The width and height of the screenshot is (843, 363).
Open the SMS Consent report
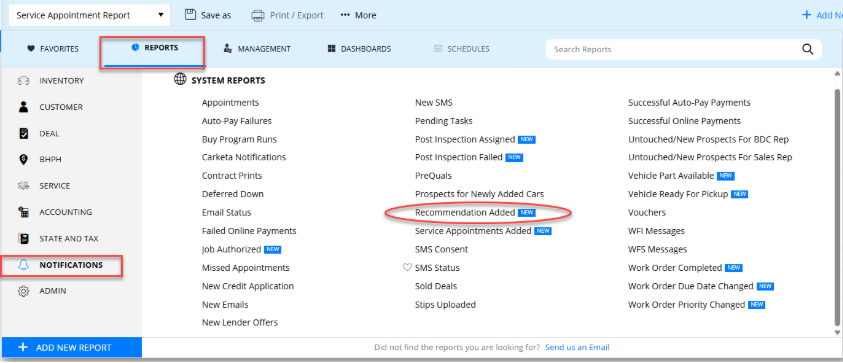click(441, 250)
